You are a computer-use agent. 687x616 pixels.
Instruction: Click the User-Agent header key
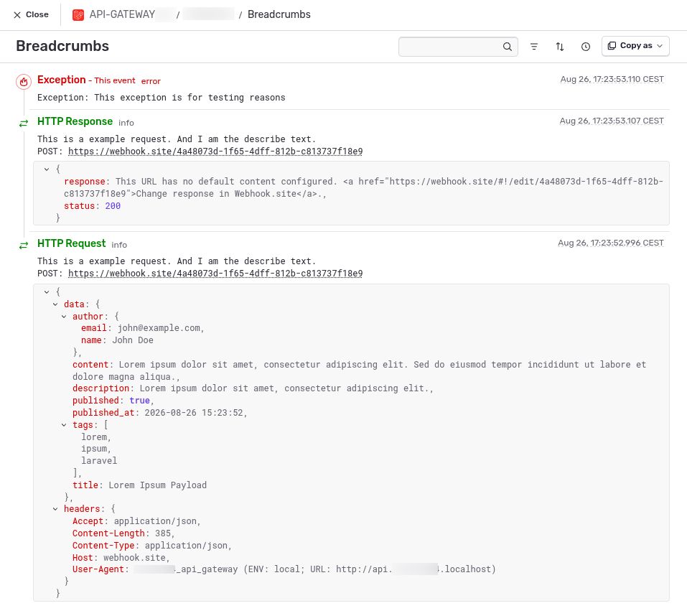[98, 569]
